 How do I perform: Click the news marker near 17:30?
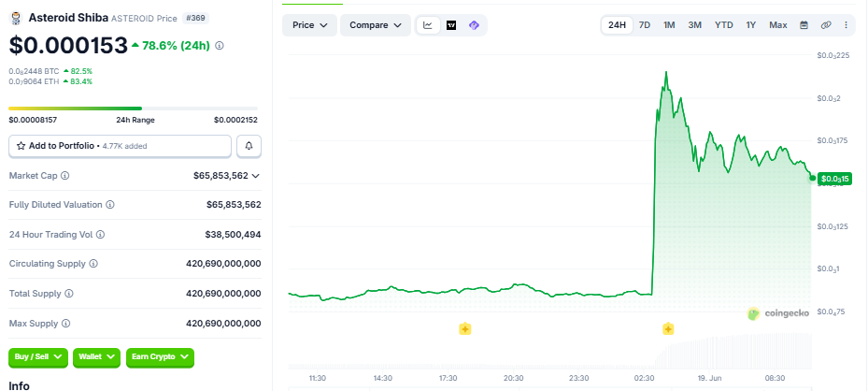tap(465, 329)
